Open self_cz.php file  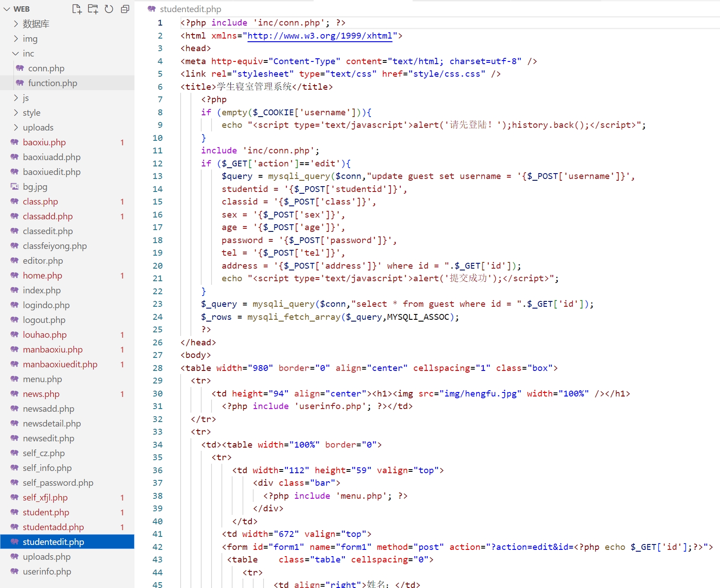click(x=67, y=453)
